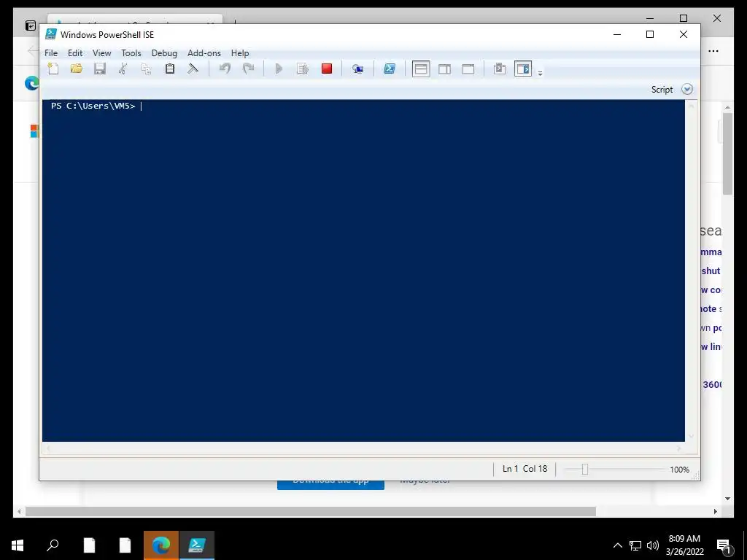
Task: Show the script pane on top layout
Action: tap(421, 69)
